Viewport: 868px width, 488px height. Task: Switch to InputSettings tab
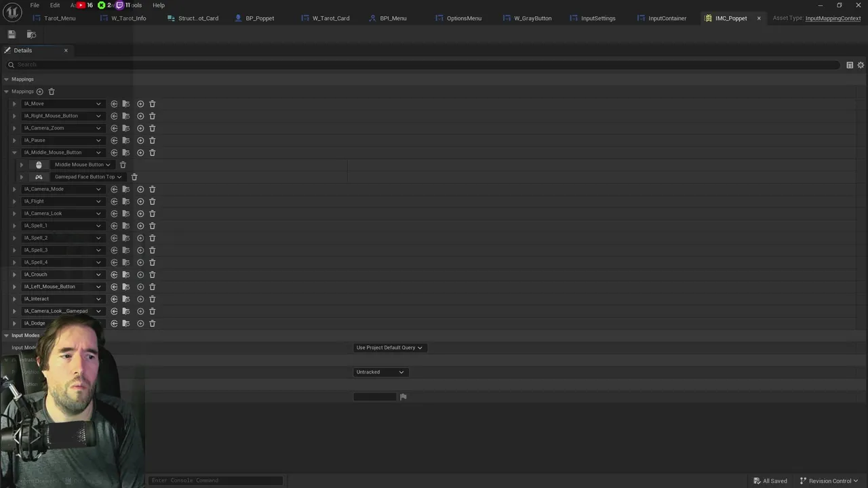coord(598,18)
